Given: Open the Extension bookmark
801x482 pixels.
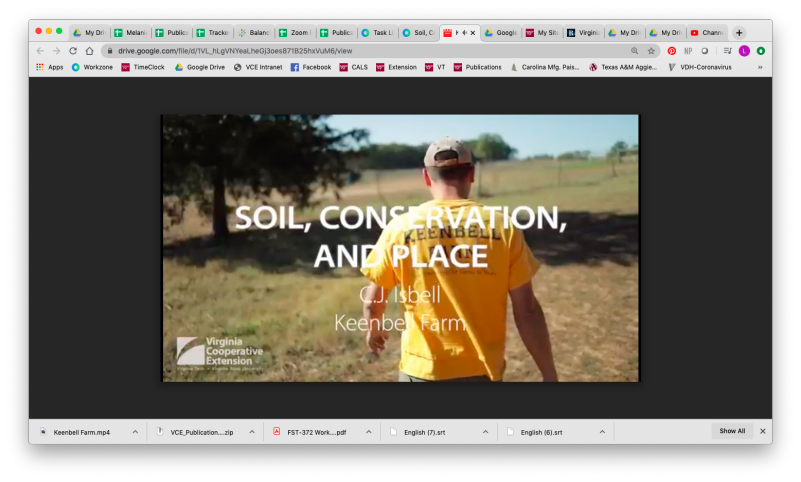Looking at the screenshot, I should click(396, 67).
